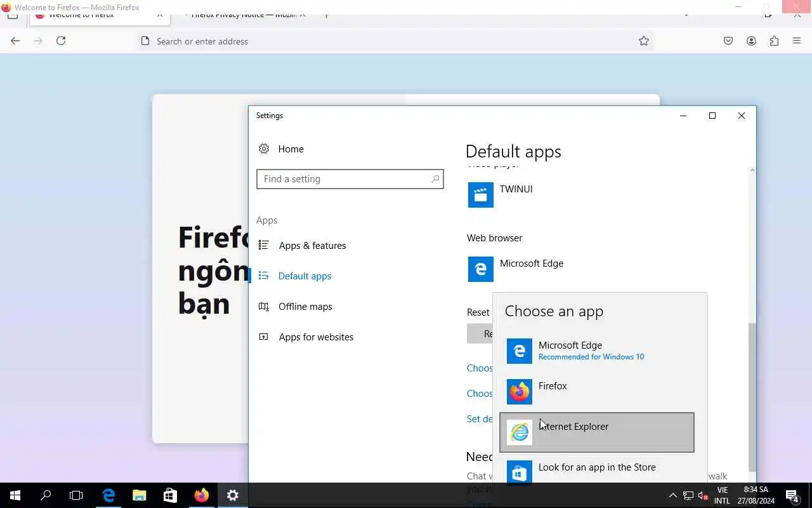
Task: Close the Welcome to Firefox tab
Action: click(159, 14)
